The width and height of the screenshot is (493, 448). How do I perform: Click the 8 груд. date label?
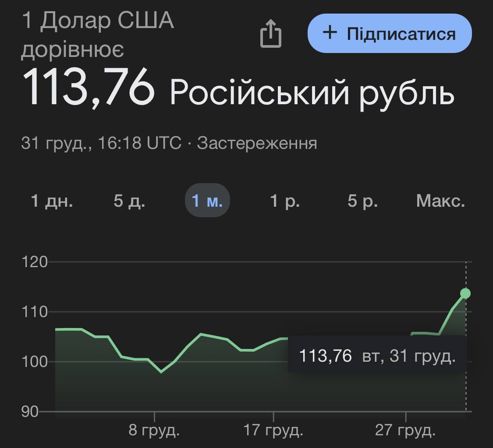click(x=154, y=430)
